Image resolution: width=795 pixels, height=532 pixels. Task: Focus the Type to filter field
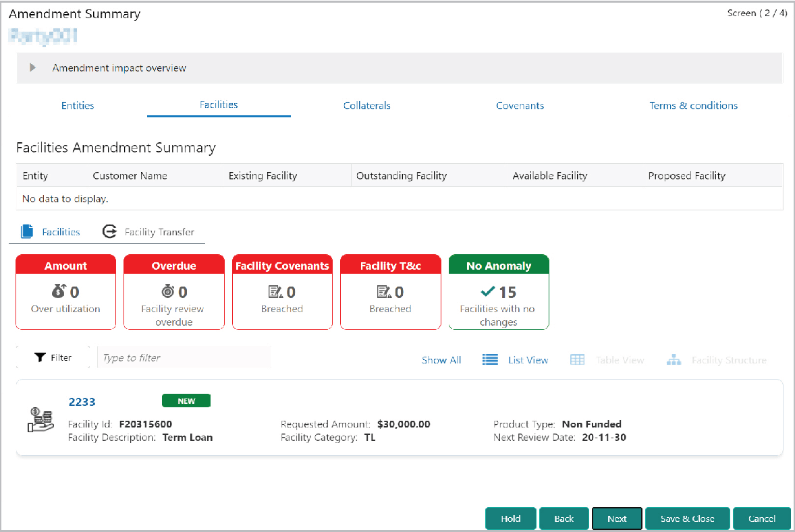184,358
